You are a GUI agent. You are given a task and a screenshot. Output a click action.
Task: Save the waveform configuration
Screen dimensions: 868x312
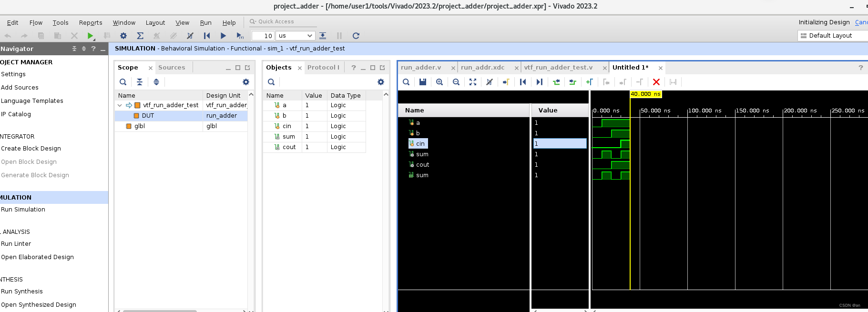pyautogui.click(x=423, y=82)
